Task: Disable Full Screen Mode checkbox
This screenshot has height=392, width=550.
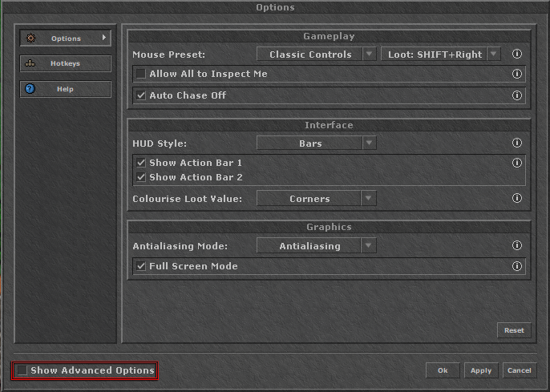Action: click(141, 266)
